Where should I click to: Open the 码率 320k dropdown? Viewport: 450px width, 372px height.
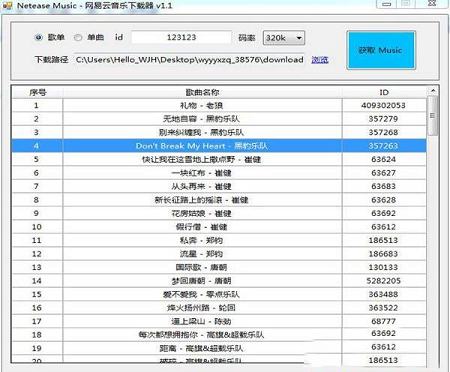click(x=284, y=38)
